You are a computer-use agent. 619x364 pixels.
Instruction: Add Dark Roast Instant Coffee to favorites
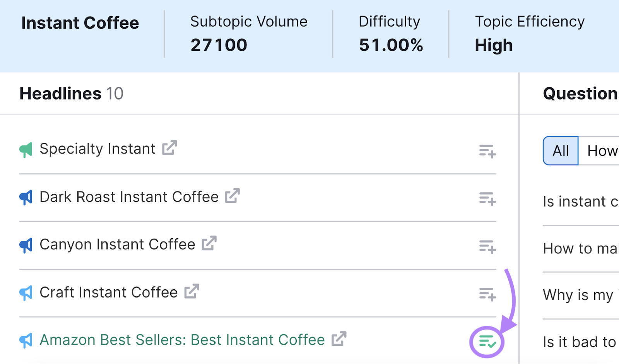(487, 199)
